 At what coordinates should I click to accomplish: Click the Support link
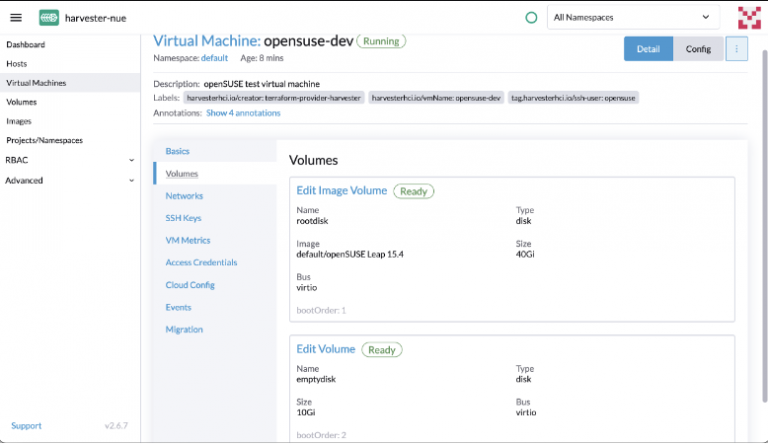(26, 426)
